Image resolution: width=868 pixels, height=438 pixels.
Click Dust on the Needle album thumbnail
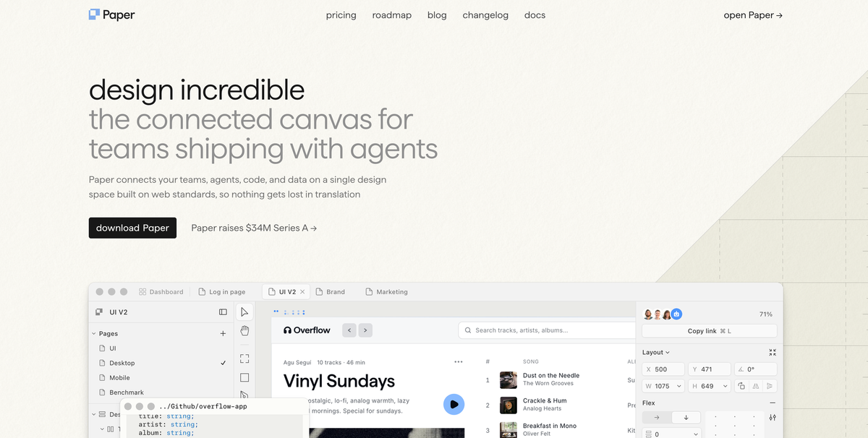pos(509,379)
